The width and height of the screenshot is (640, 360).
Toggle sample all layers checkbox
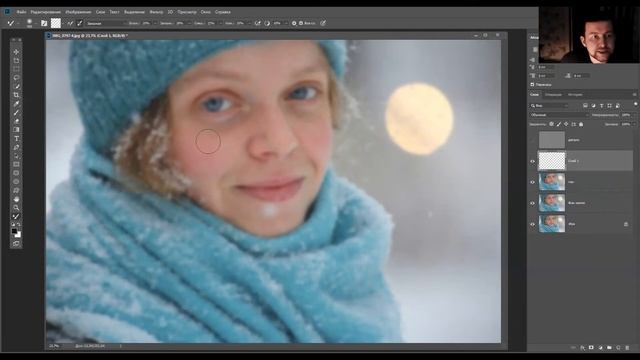301,23
